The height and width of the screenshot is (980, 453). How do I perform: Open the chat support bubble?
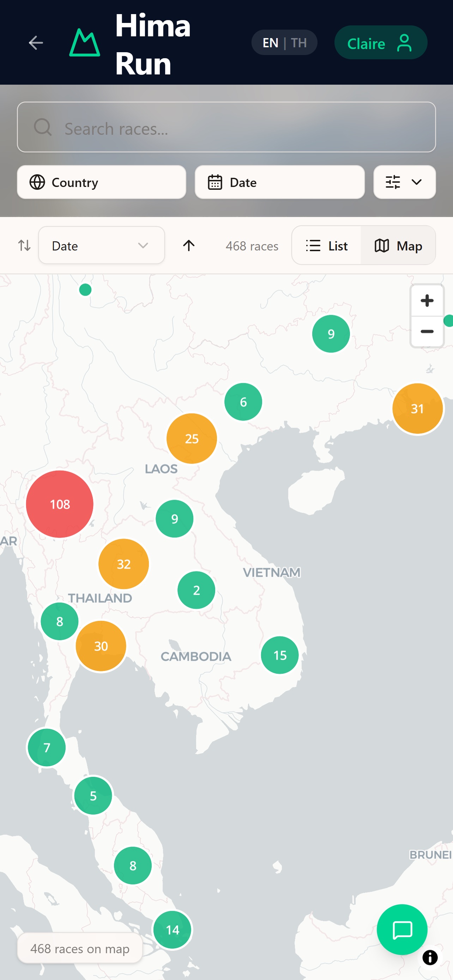pyautogui.click(x=402, y=929)
